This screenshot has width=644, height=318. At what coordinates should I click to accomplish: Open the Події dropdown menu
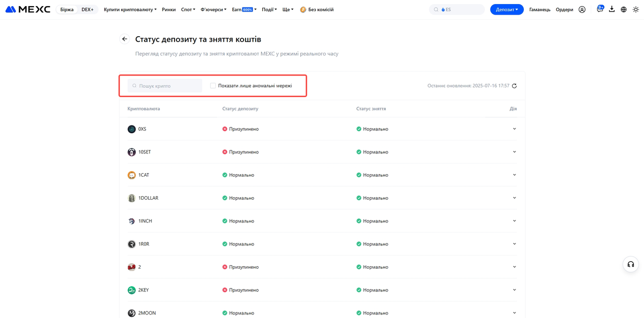pyautogui.click(x=269, y=10)
